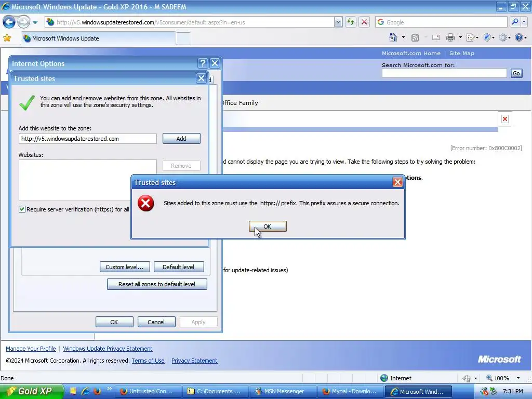Click Cancel in Internet Options

156,322
